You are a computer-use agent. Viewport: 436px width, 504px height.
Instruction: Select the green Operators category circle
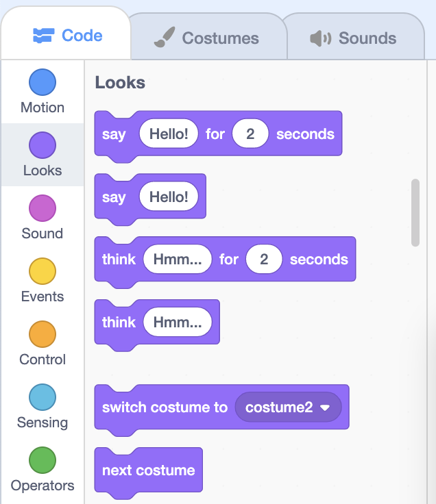click(x=43, y=460)
